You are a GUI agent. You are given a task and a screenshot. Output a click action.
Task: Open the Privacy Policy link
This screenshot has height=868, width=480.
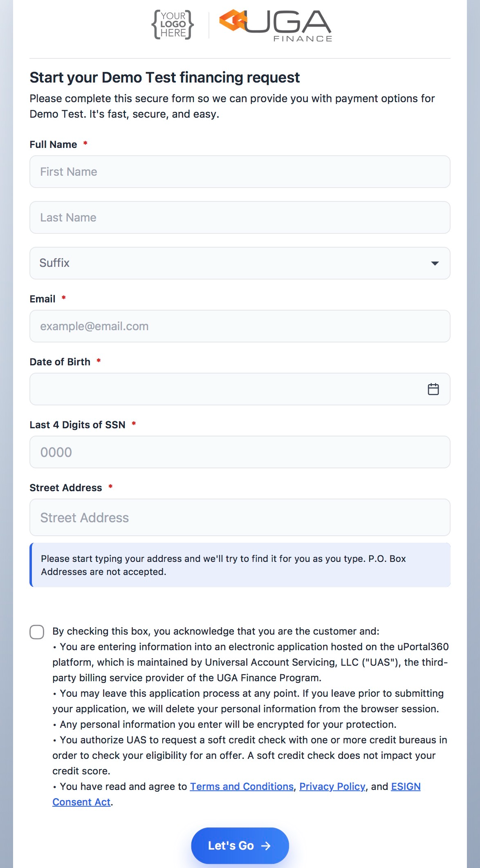pyautogui.click(x=332, y=786)
